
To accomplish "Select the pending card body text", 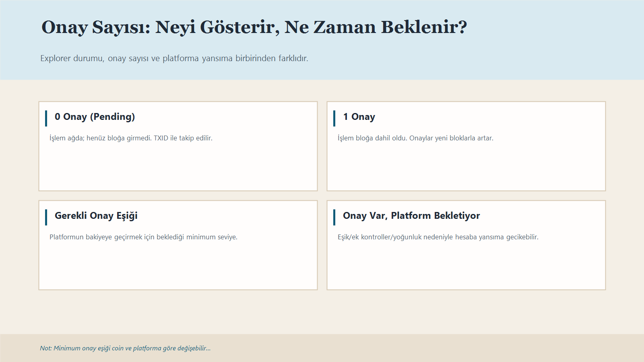I will tap(131, 138).
